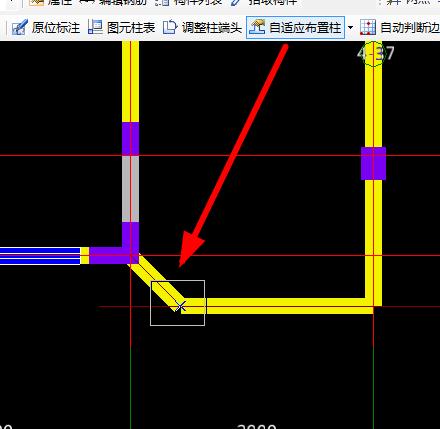This screenshot has width=440, height=429.
Task: Select the bottom horizontal yellow wall
Action: [x=277, y=306]
